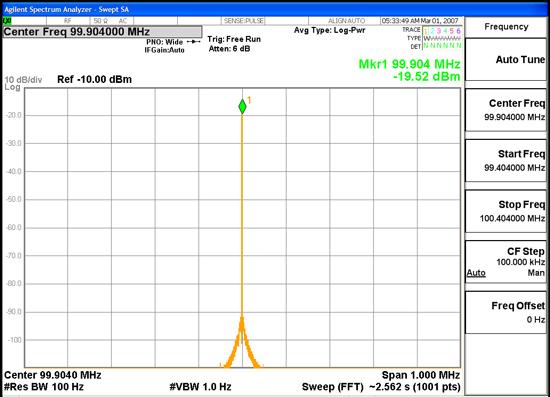Click the green marker 1 diamond
Viewport: 550px width, 397px height.
242,107
